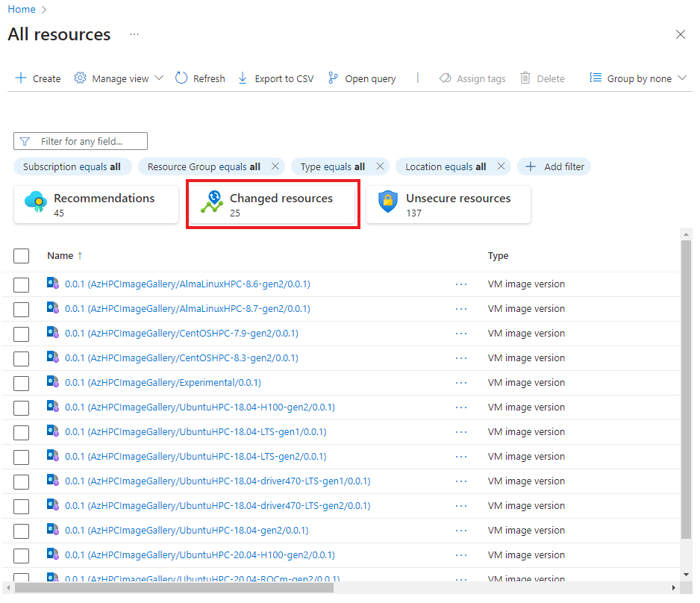This screenshot has width=700, height=603.
Task: Check the CentOSHPC-8.3-gen2 row checkbox
Action: [21, 358]
